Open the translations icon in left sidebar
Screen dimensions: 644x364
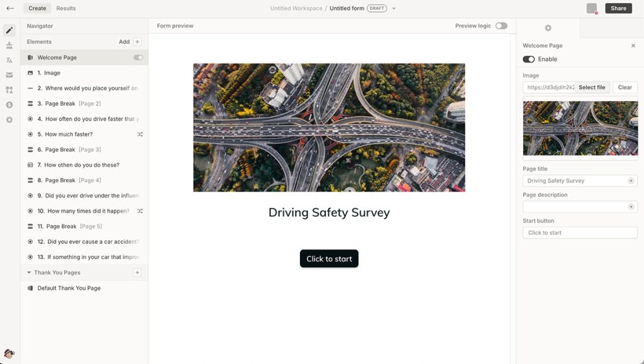pos(9,60)
